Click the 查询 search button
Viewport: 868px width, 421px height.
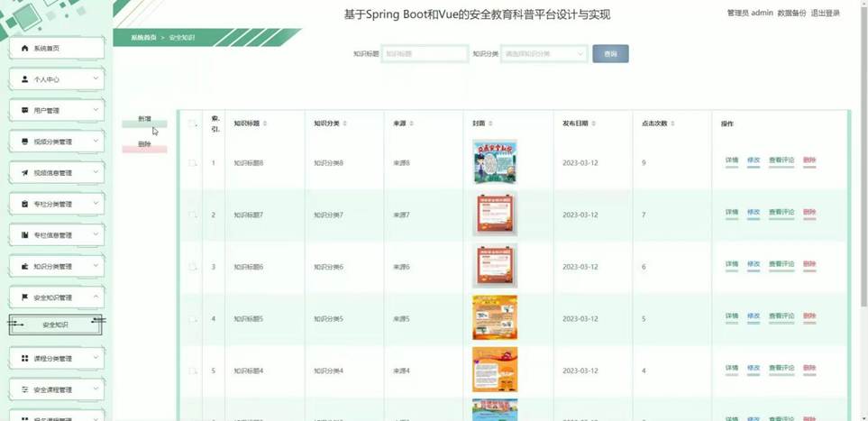point(610,54)
